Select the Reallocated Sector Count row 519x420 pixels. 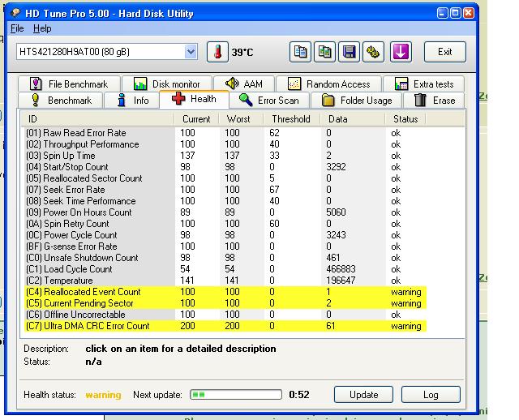point(225,178)
